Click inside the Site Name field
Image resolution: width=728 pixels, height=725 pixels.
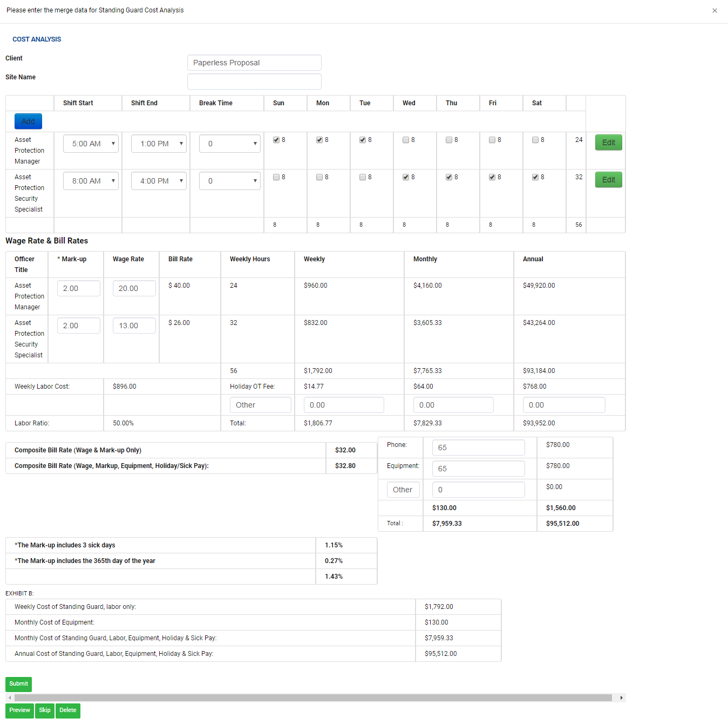click(x=254, y=81)
